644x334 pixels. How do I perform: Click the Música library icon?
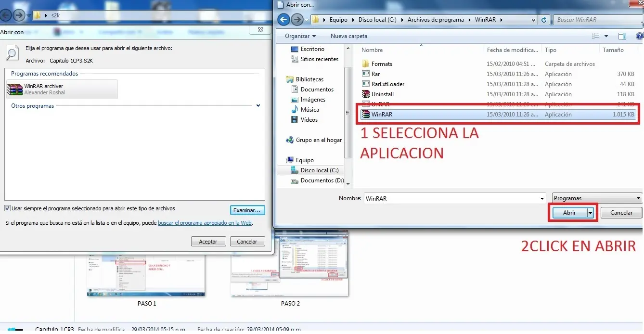[x=295, y=110]
